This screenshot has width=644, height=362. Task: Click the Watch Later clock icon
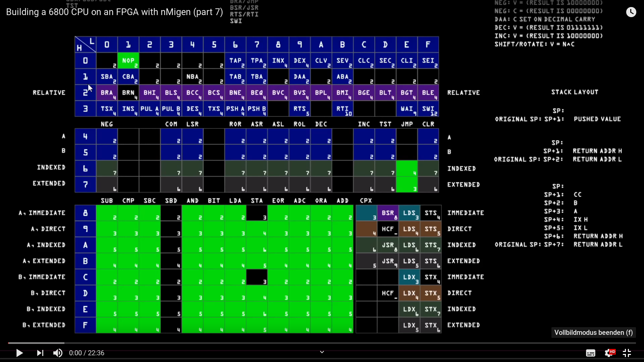pyautogui.click(x=631, y=12)
